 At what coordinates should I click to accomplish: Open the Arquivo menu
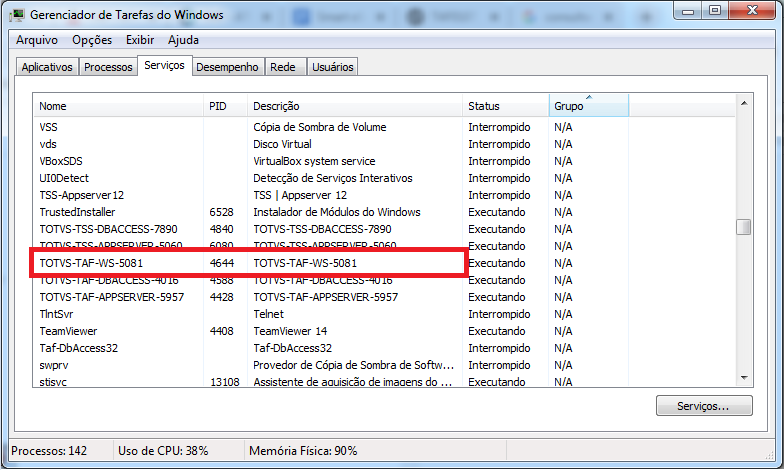point(37,40)
